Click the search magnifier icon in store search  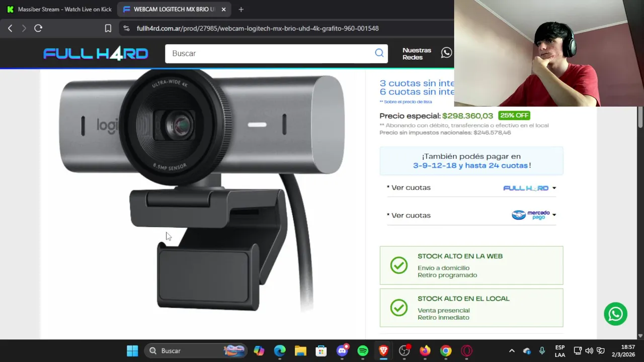click(379, 53)
